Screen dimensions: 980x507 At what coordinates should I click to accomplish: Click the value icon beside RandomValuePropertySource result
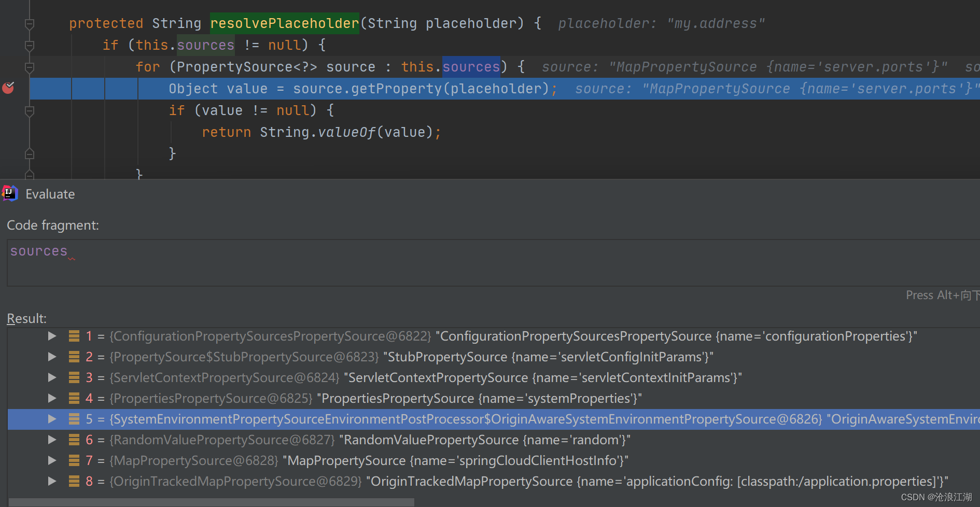pos(73,440)
